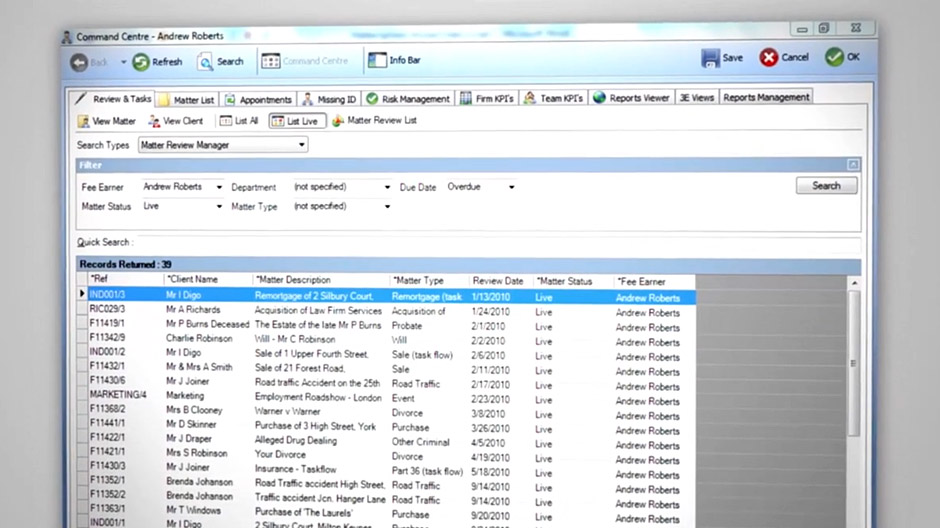Open the Matter Review List
940x528 pixels.
(x=374, y=120)
